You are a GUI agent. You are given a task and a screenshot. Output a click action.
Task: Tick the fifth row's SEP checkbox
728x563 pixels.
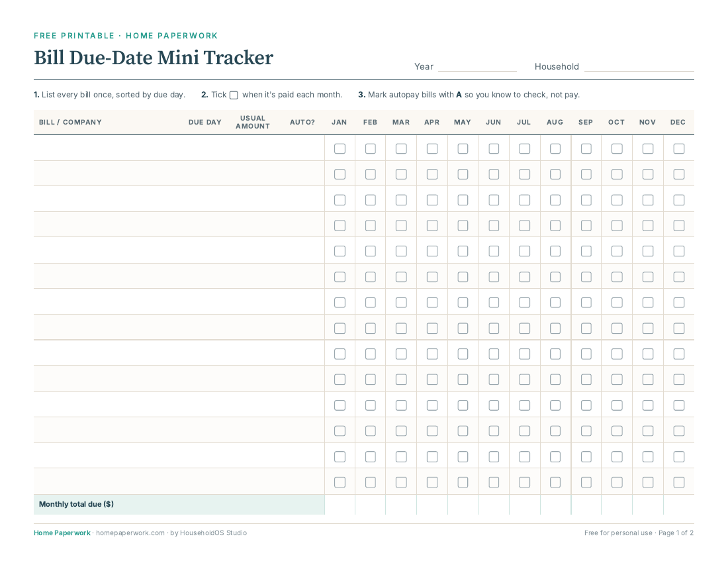tap(586, 251)
